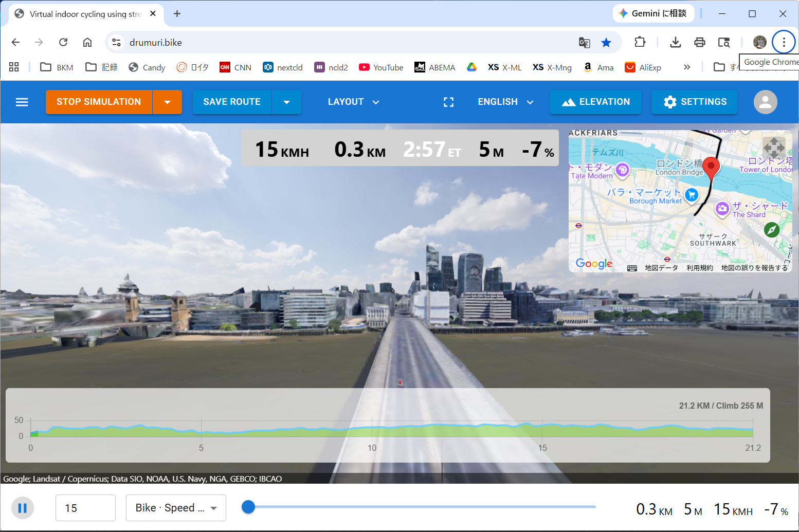Open the English language menu
Viewport: 799px width, 532px height.
(x=505, y=102)
